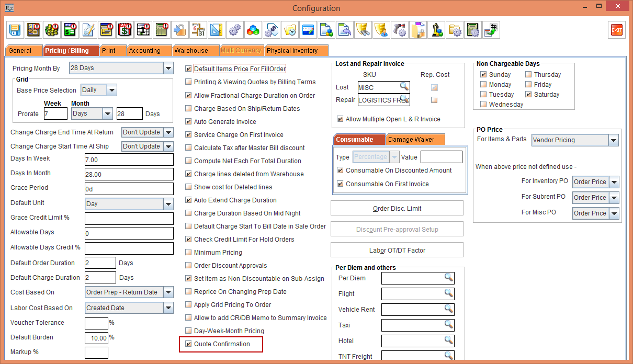633x364 pixels.
Task: Click the blue triangle ruler icon
Action: coord(215,30)
